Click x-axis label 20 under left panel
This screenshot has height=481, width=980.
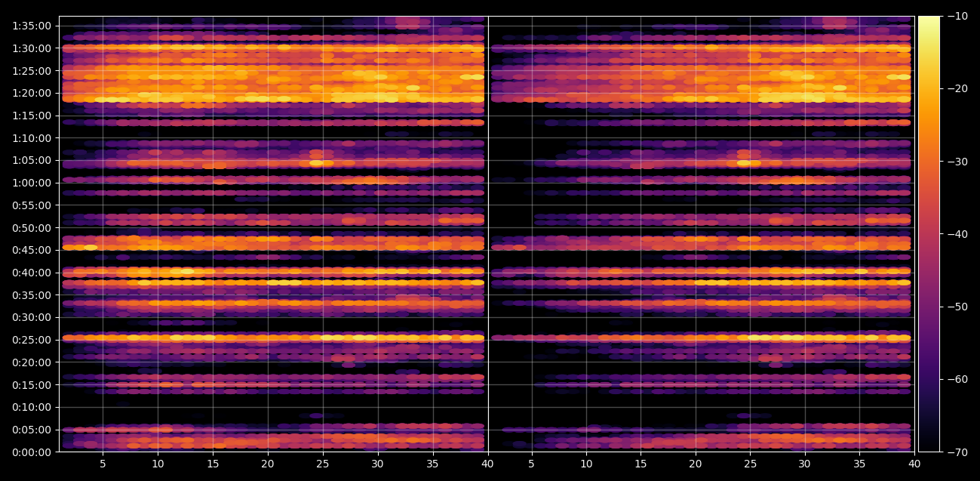(268, 464)
